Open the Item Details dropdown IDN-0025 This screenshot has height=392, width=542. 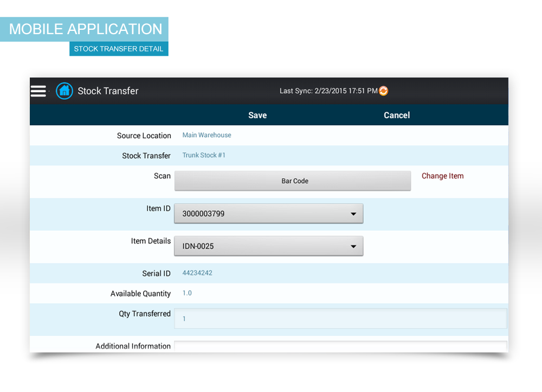coord(268,246)
